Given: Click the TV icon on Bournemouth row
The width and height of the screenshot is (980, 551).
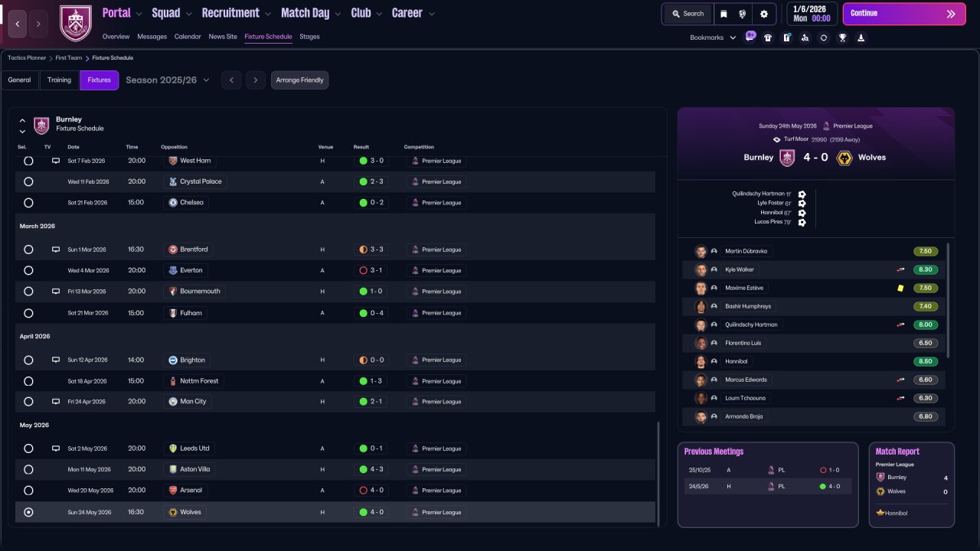Looking at the screenshot, I should tap(55, 292).
